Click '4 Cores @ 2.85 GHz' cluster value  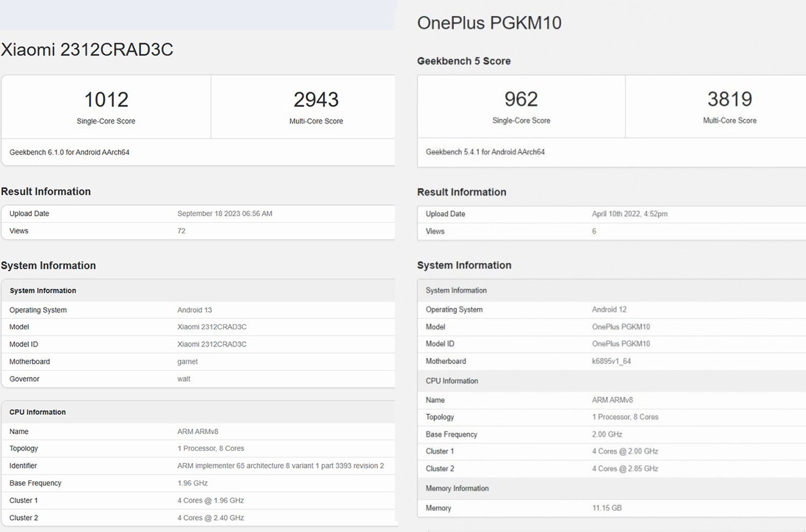(x=625, y=469)
